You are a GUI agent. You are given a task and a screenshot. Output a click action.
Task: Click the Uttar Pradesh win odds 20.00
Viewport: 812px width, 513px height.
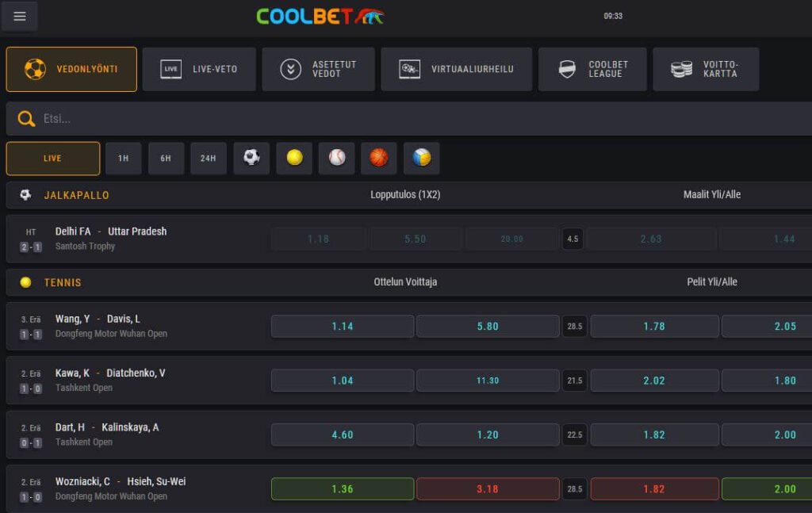(512, 239)
